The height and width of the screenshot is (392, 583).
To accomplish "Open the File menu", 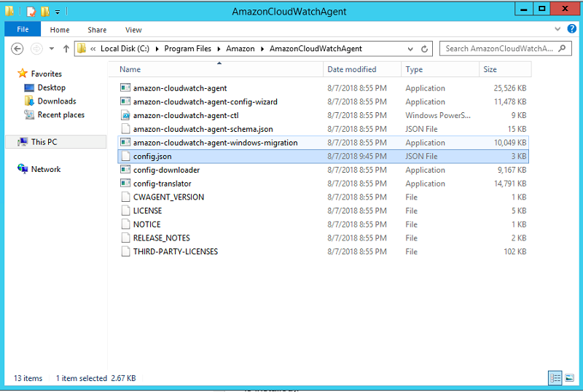I will (x=23, y=29).
